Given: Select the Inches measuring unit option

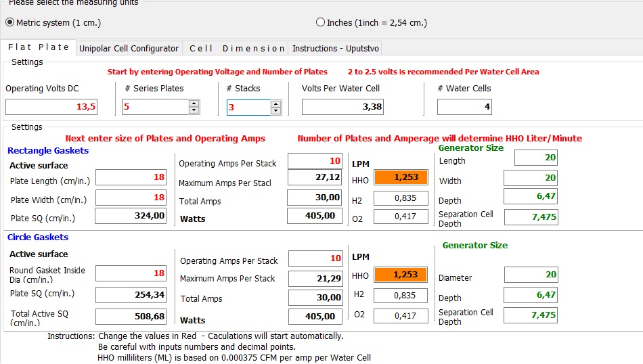Looking at the screenshot, I should click(321, 22).
